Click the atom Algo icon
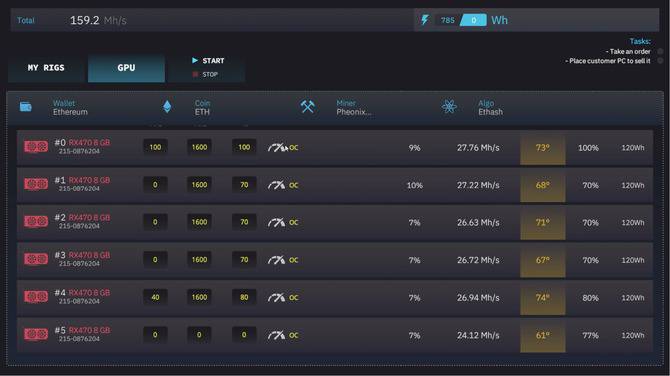The height and width of the screenshot is (376, 670). pyautogui.click(x=449, y=106)
